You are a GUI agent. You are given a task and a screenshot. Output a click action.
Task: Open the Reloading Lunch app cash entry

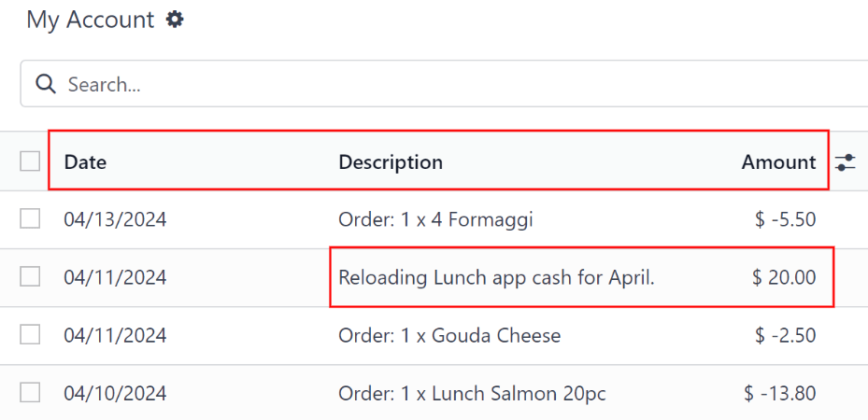click(x=496, y=278)
